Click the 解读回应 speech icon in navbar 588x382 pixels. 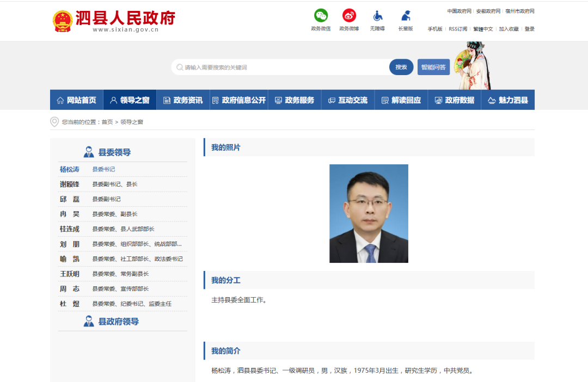pyautogui.click(x=383, y=100)
